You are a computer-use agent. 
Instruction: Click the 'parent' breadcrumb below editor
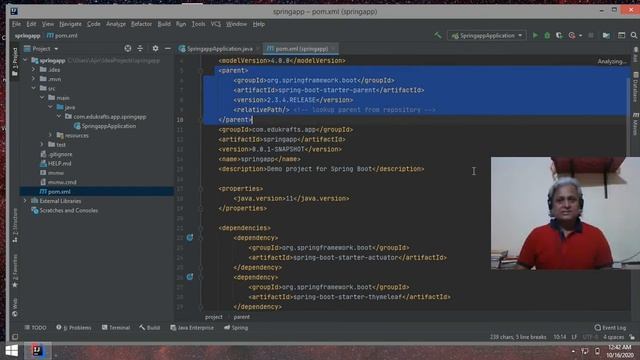point(242,317)
